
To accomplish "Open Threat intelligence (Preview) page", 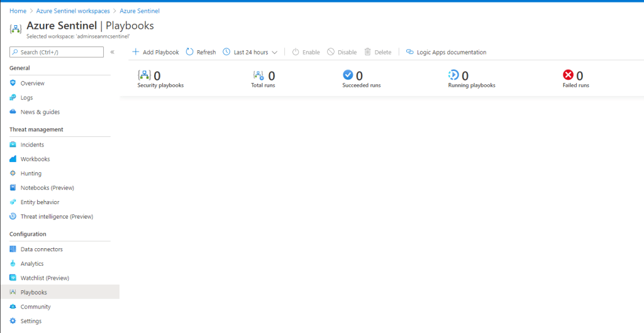I will pyautogui.click(x=57, y=217).
